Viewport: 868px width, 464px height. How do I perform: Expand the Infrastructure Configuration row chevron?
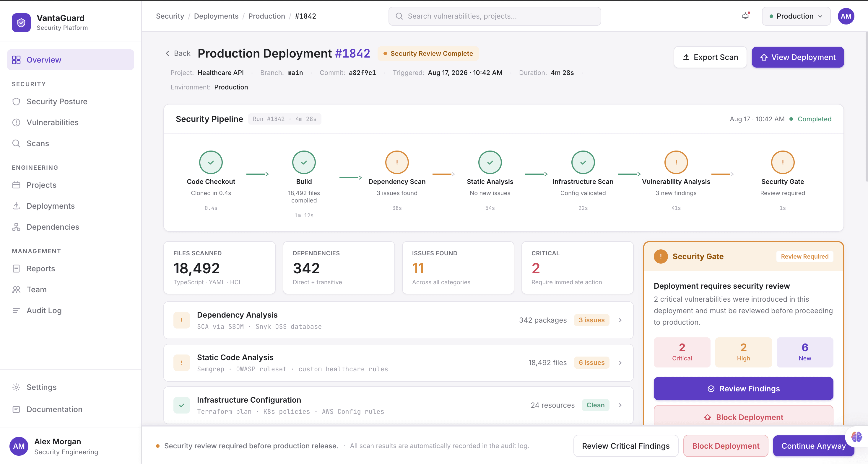coord(620,405)
